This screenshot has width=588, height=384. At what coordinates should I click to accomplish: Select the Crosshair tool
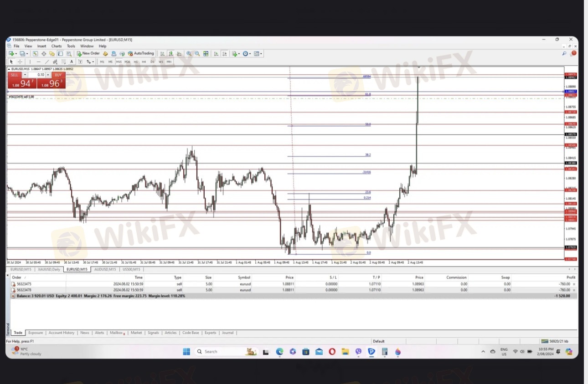[20, 61]
